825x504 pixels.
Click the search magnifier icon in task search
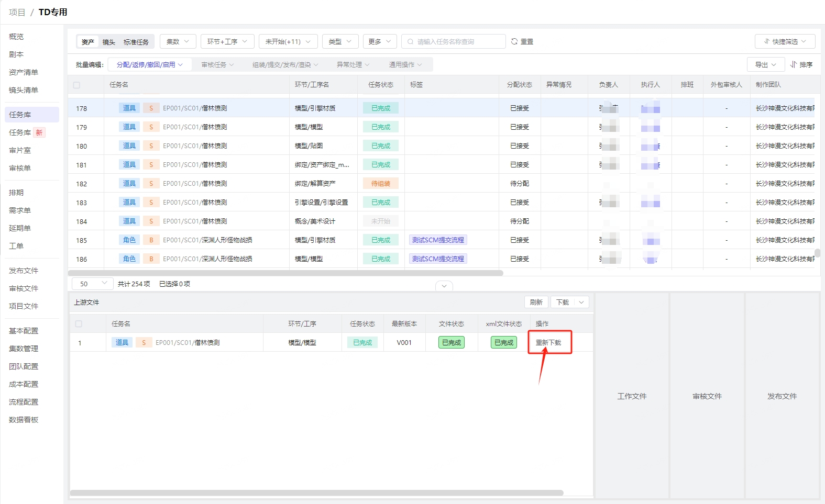[411, 42]
